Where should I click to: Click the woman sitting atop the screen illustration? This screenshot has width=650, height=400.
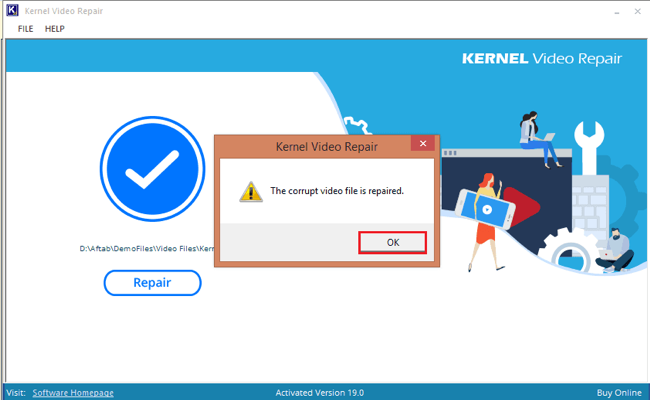point(535,135)
